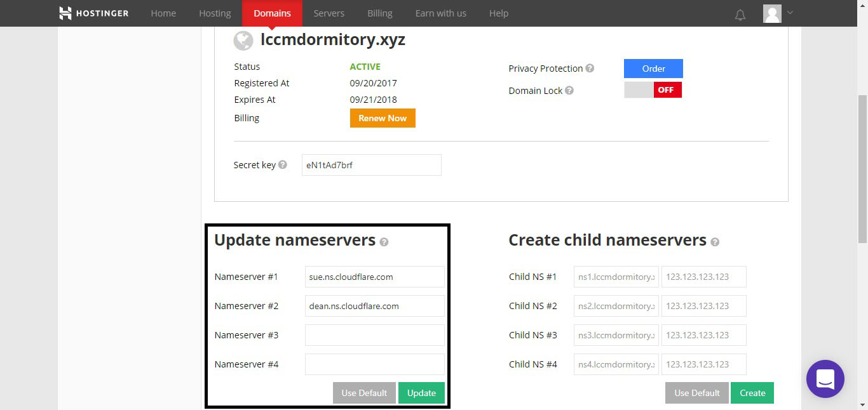Click the 09/21/2018 expiry date
868x410 pixels.
coord(373,100)
